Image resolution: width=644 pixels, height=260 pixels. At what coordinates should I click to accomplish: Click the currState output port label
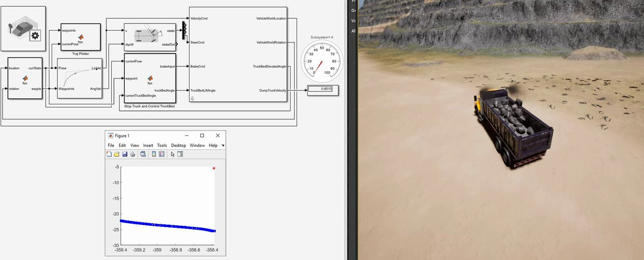35,68
